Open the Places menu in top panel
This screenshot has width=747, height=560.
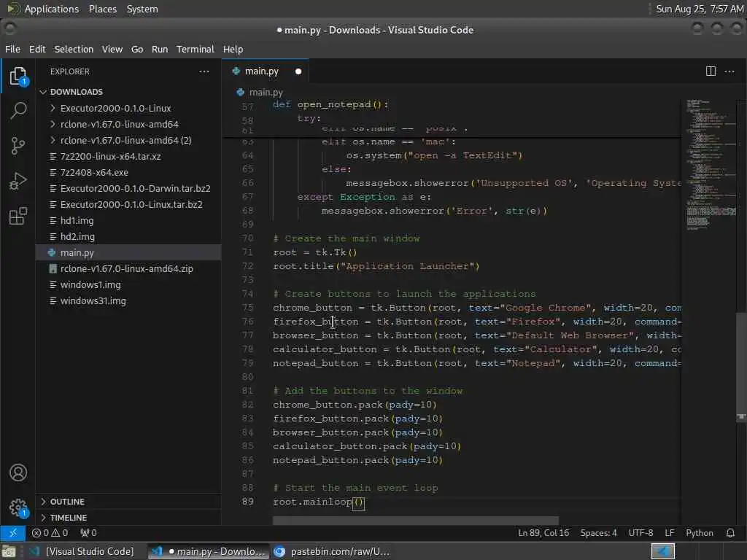(102, 9)
